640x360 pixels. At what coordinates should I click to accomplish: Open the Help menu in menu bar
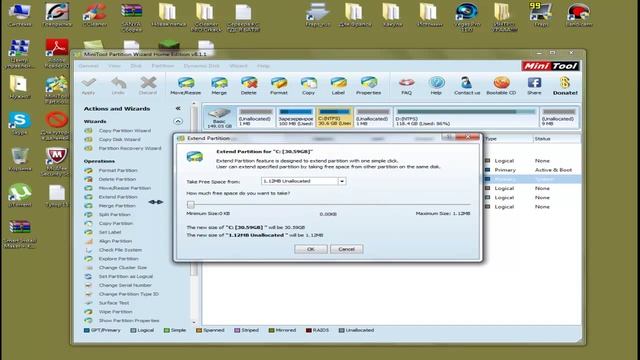coord(263,66)
